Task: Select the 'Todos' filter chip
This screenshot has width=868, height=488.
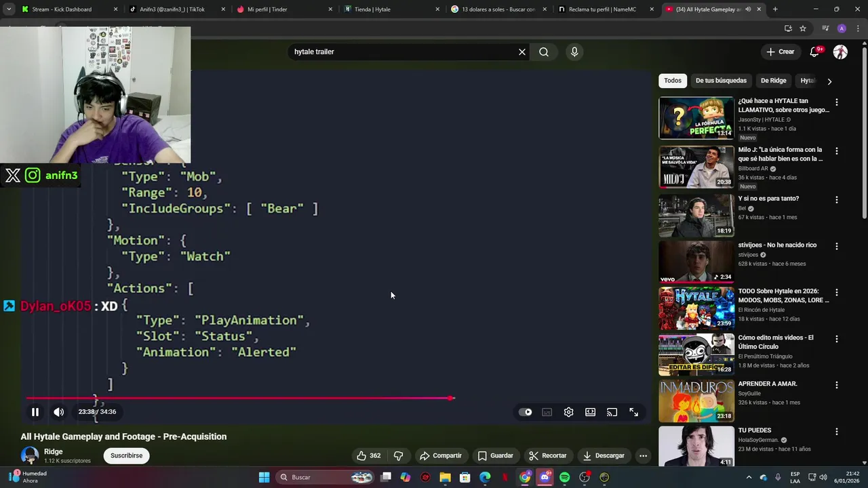Action: 673,81
